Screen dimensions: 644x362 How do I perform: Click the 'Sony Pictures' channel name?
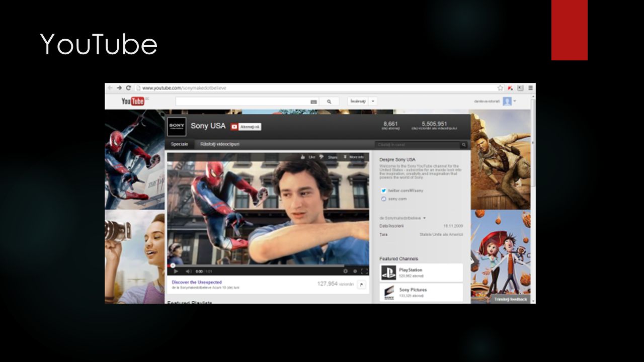pyautogui.click(x=413, y=290)
